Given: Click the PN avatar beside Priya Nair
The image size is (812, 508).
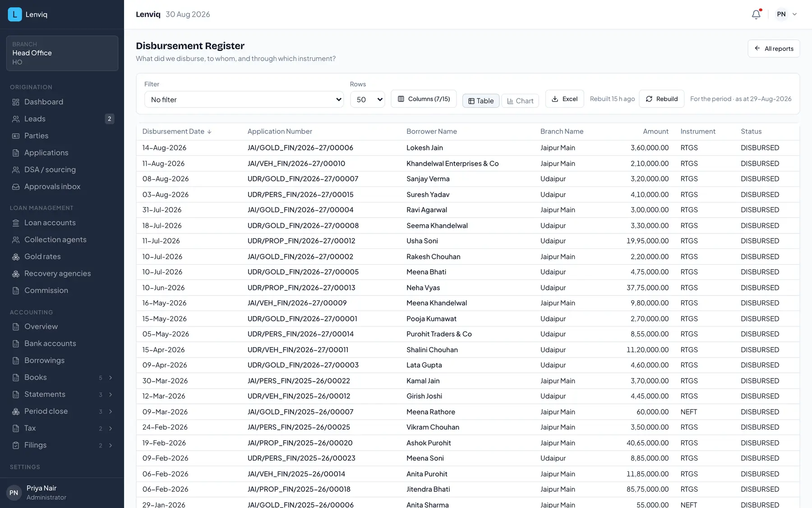Looking at the screenshot, I should (x=14, y=493).
